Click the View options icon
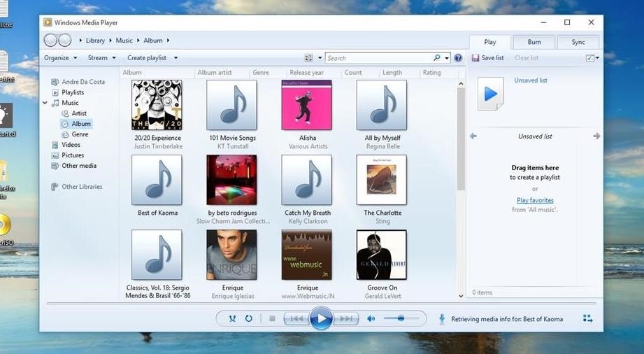Screen dimensions: 644x354 [308, 58]
